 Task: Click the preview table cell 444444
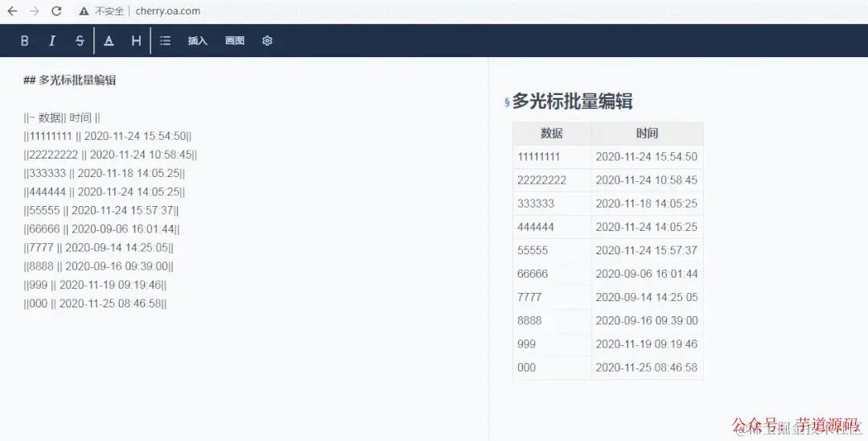click(x=552, y=227)
